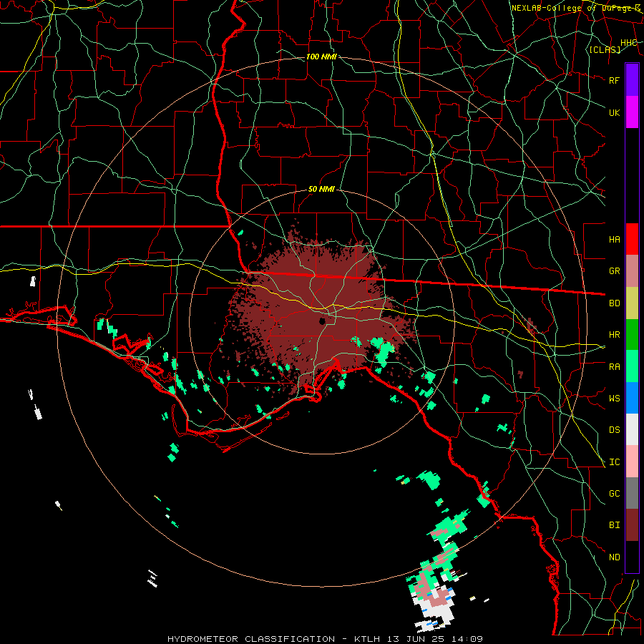Click the 'GC' legend label

(x=614, y=494)
